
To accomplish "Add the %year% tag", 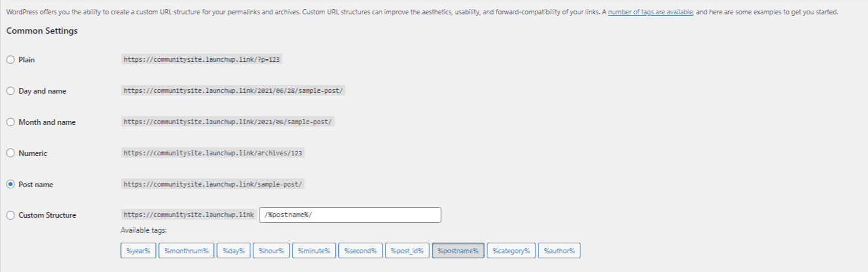I will tap(138, 251).
